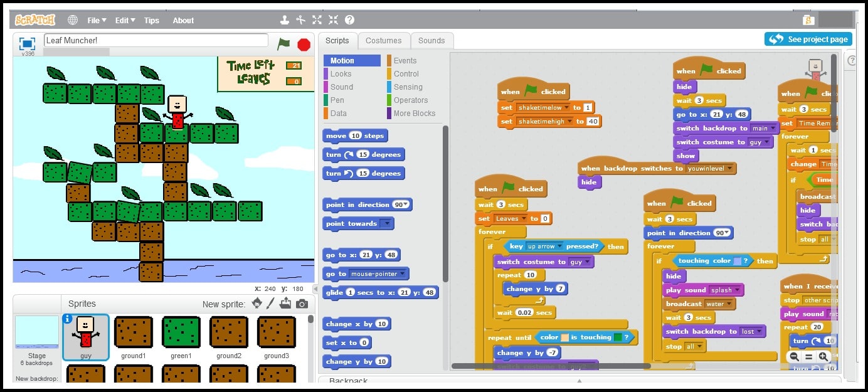Zoom in on the scripts area
This screenshot has height=392, width=868.
(822, 356)
